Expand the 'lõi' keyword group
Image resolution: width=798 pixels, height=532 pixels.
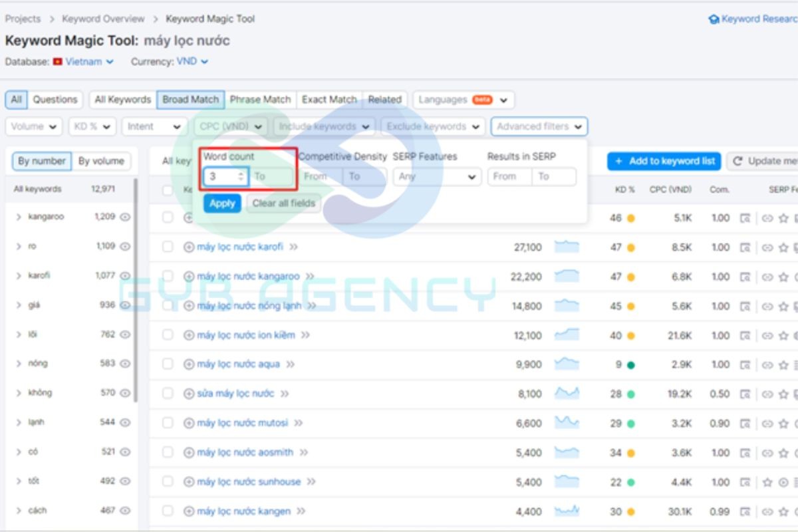click(x=19, y=334)
